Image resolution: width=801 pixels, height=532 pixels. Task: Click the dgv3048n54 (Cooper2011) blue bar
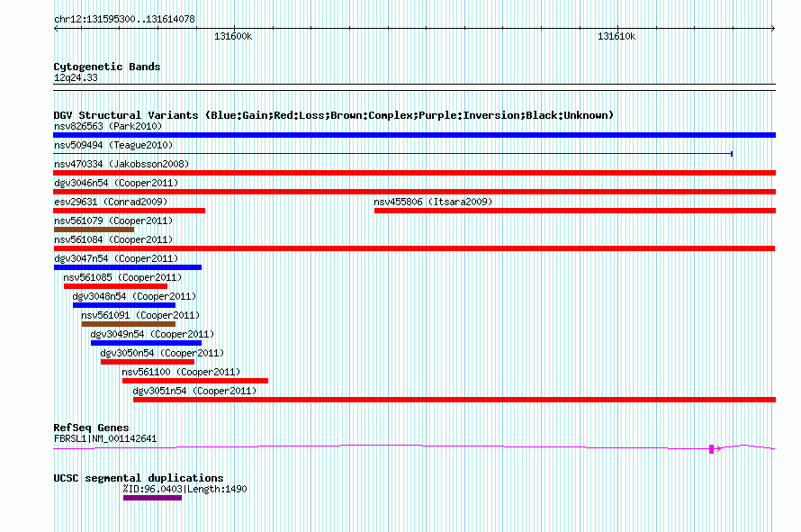coord(124,305)
